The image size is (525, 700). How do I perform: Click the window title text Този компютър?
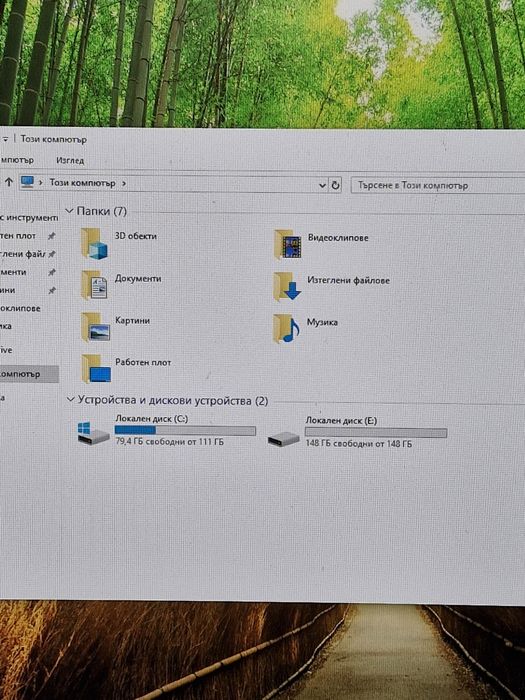pos(54,139)
